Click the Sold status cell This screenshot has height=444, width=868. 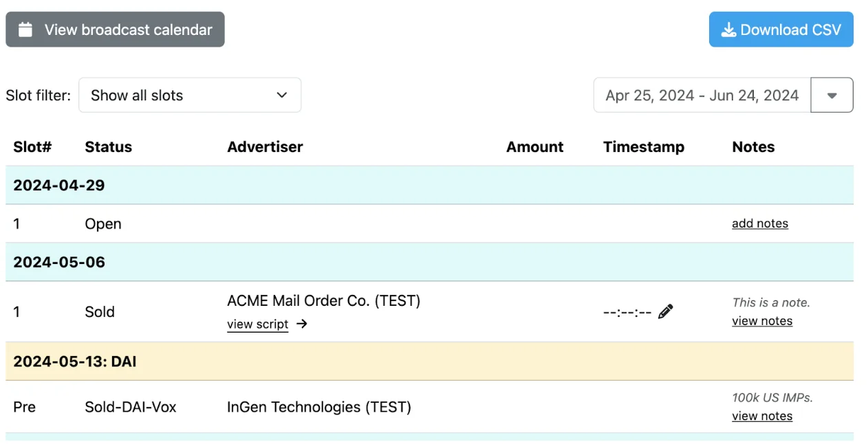tap(100, 312)
